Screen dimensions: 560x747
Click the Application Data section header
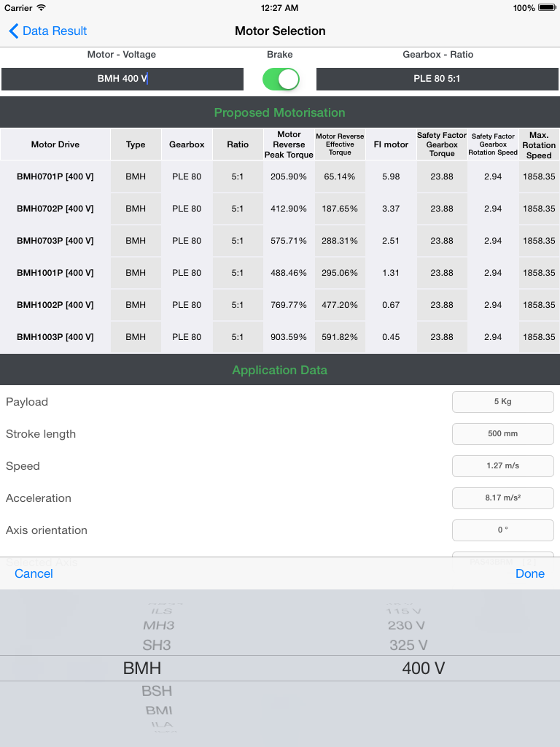click(279, 370)
